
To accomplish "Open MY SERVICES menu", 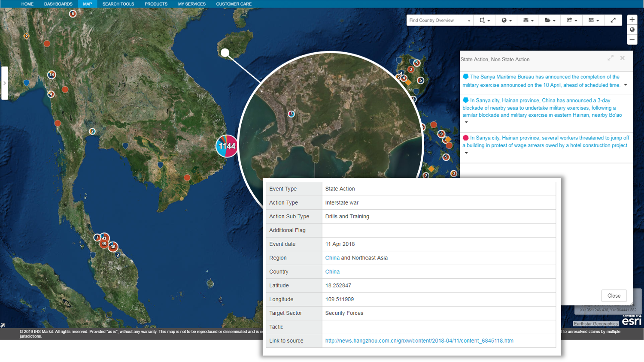I will 192,4.
